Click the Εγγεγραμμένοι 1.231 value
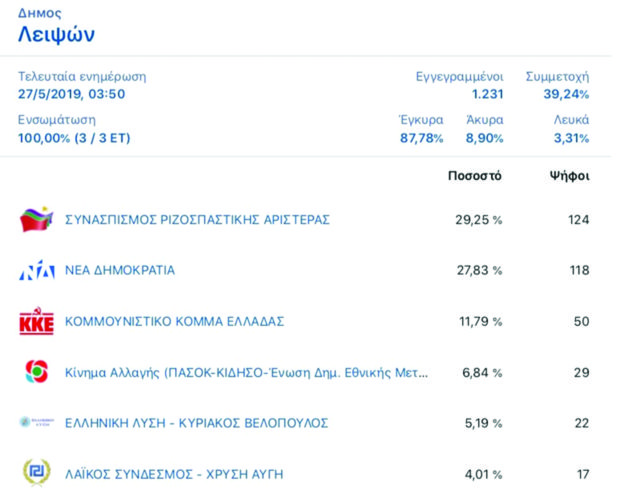 pyautogui.click(x=488, y=94)
